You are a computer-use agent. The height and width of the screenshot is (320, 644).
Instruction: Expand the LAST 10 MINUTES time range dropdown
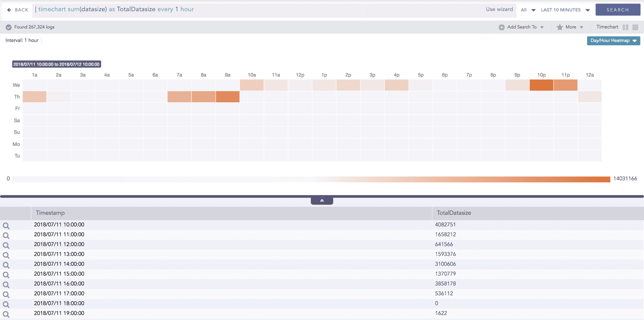565,9
